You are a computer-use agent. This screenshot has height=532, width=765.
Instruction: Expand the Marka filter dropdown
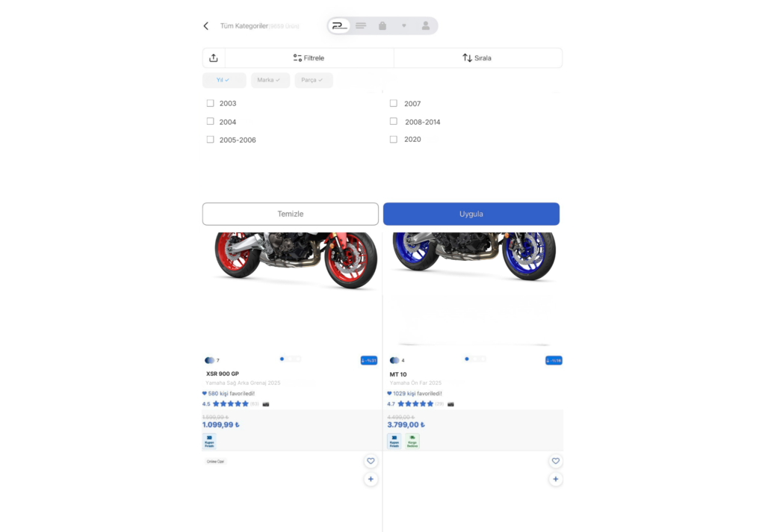click(x=270, y=80)
